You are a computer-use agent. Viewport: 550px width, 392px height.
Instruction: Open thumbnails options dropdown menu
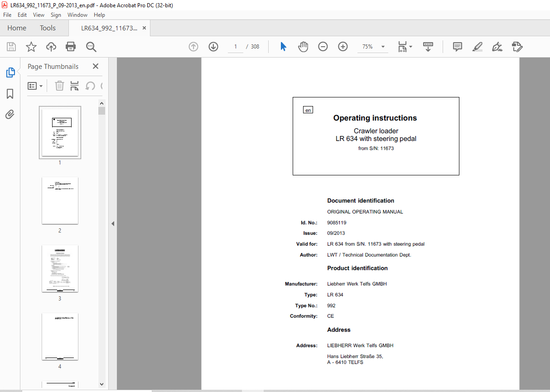click(35, 86)
